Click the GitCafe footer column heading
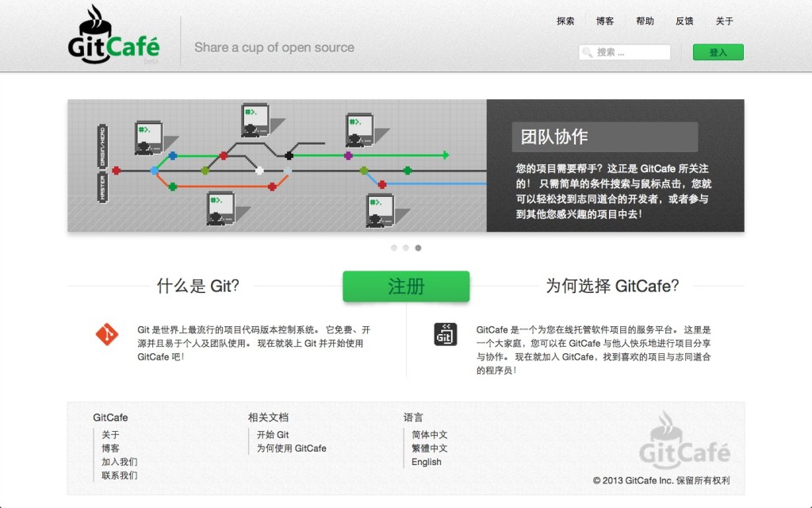 [110, 418]
